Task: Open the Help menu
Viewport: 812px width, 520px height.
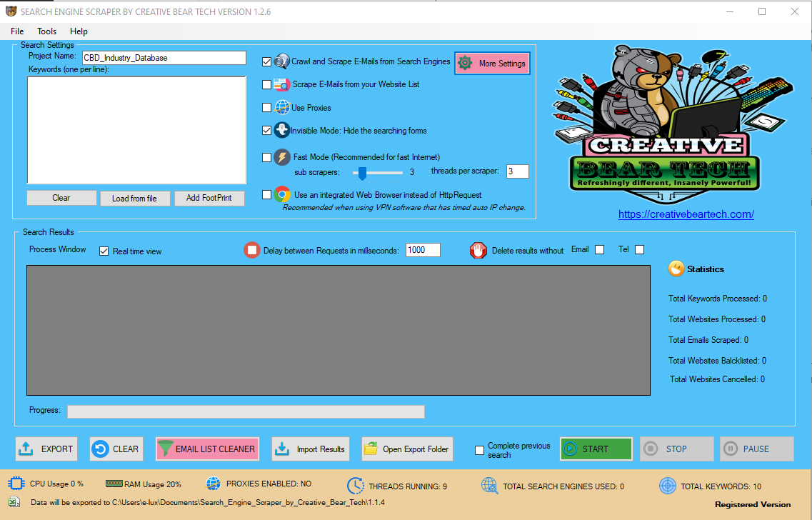Action: click(x=79, y=31)
